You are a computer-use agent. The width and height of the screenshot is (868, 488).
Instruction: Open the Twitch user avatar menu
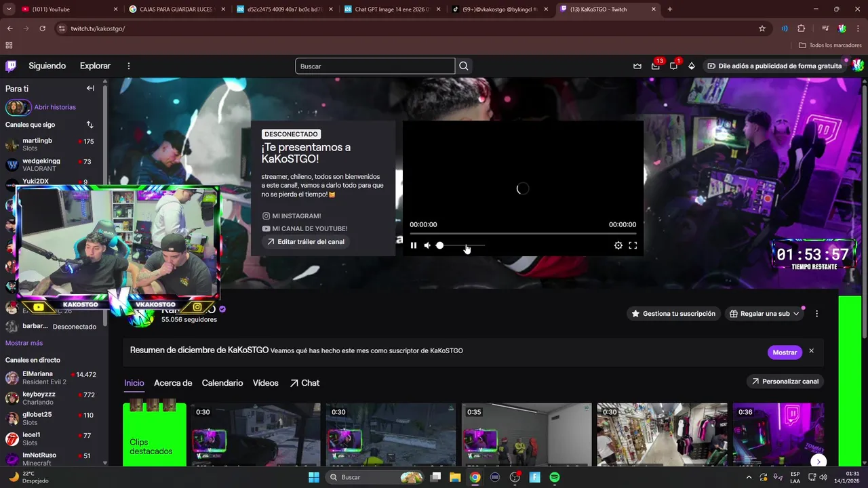tap(858, 66)
